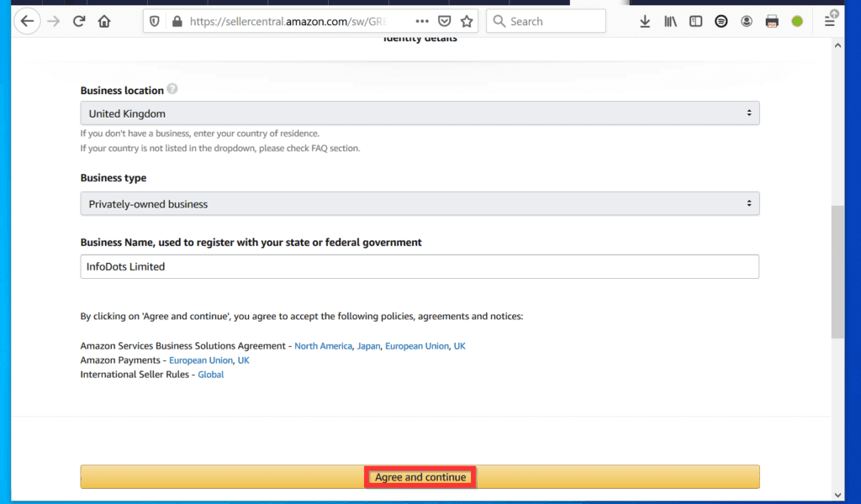Viewport: 861px width, 504px height.
Task: Click the browser forward arrow
Action: [x=53, y=21]
